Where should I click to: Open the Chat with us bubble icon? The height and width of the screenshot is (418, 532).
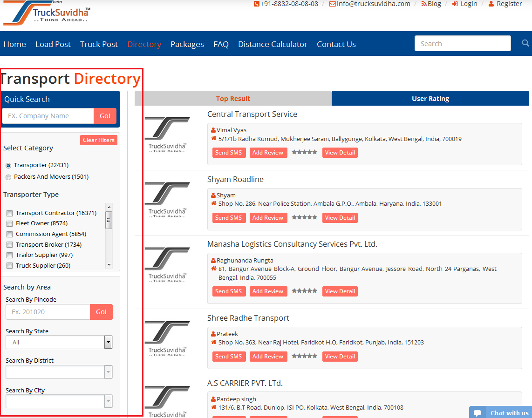[477, 413]
